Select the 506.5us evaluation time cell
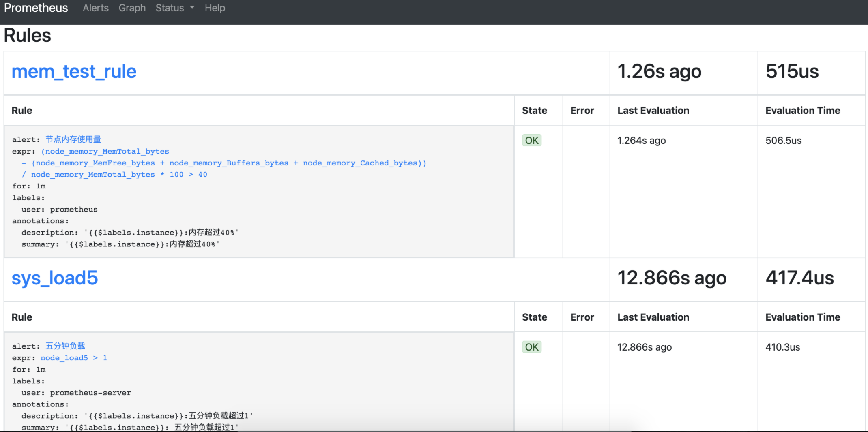Image resolution: width=868 pixels, height=432 pixels. (783, 141)
